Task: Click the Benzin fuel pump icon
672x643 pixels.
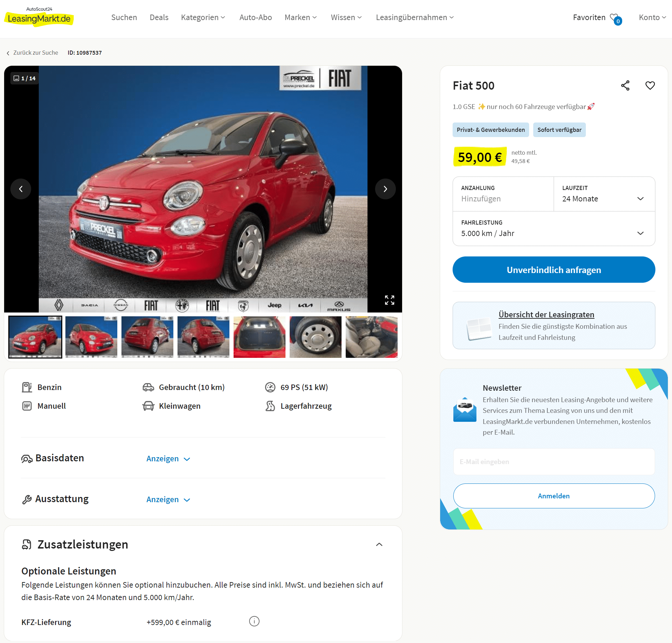Action: 27,387
